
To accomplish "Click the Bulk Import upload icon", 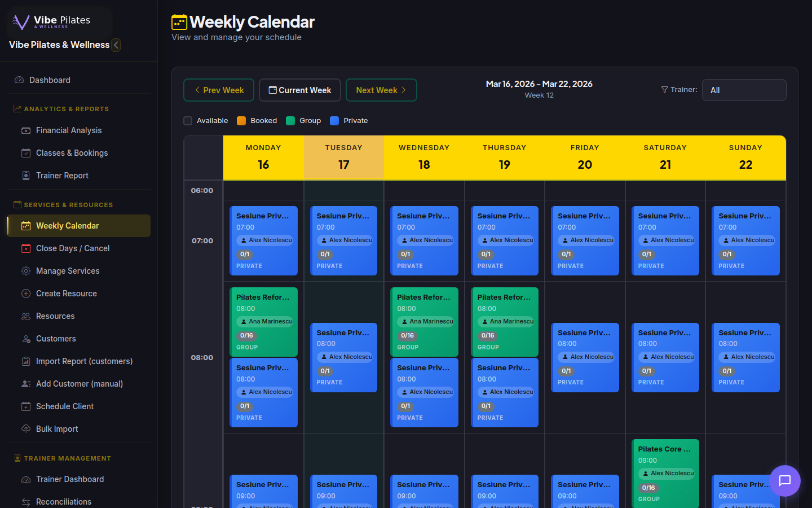I will (26, 429).
